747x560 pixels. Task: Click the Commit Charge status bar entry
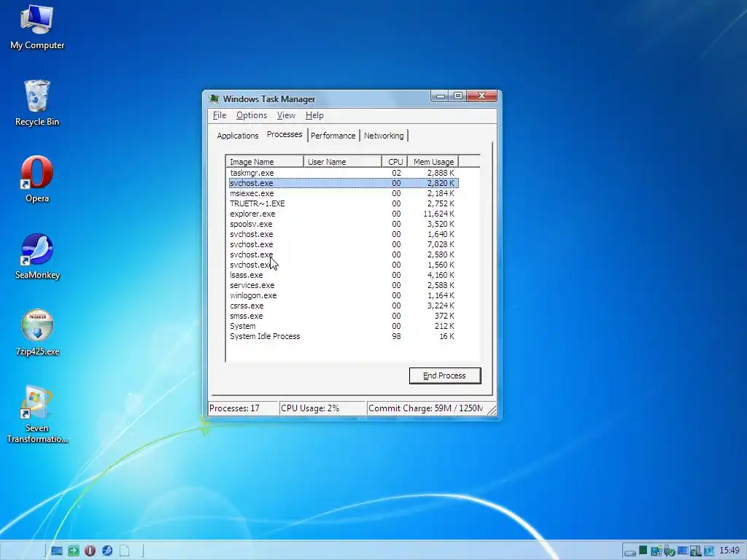click(x=425, y=408)
